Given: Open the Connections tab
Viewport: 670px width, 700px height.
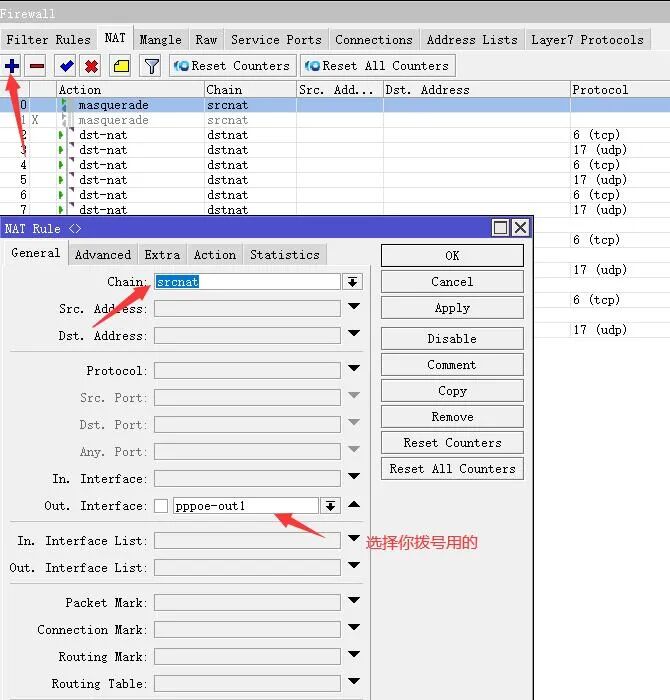Looking at the screenshot, I should (374, 40).
